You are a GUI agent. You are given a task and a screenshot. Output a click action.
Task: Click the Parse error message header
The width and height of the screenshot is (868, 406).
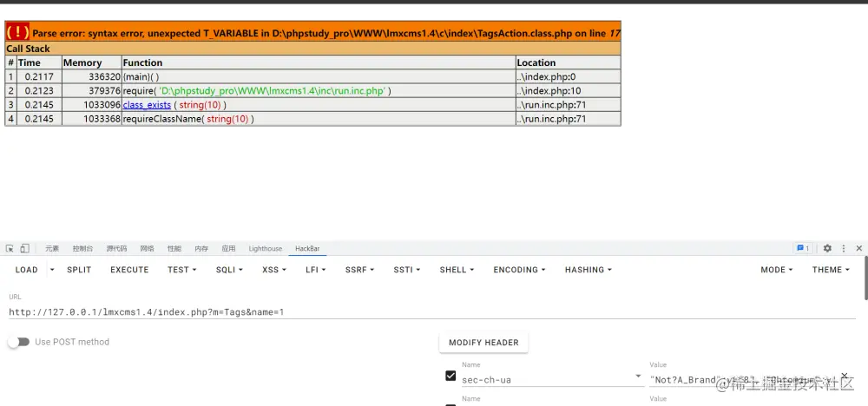[x=312, y=33]
